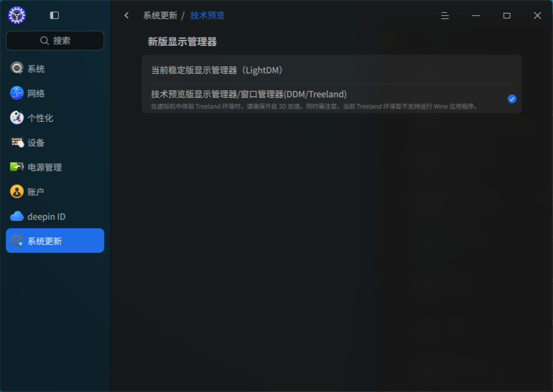Click the Control Center gear logo

point(17,15)
